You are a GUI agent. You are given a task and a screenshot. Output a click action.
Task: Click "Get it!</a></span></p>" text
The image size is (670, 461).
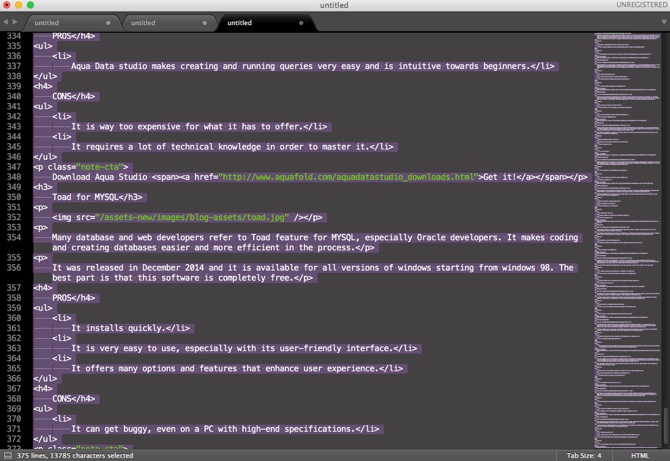[x=535, y=177]
